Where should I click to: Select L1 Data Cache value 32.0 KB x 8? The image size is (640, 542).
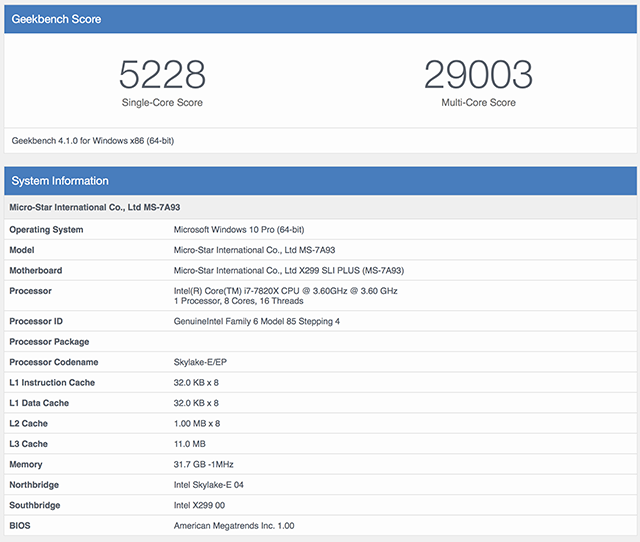coord(196,403)
